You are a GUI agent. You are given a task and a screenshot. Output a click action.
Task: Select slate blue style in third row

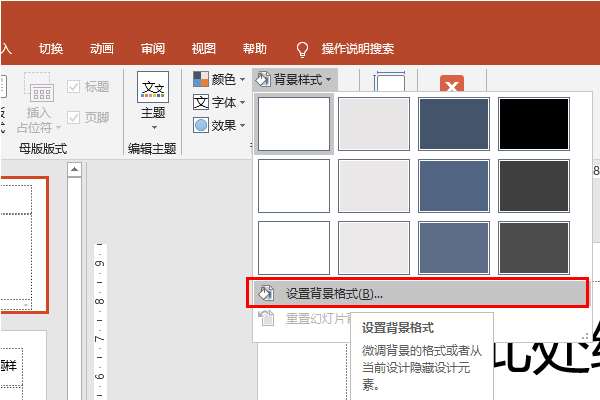(x=454, y=248)
